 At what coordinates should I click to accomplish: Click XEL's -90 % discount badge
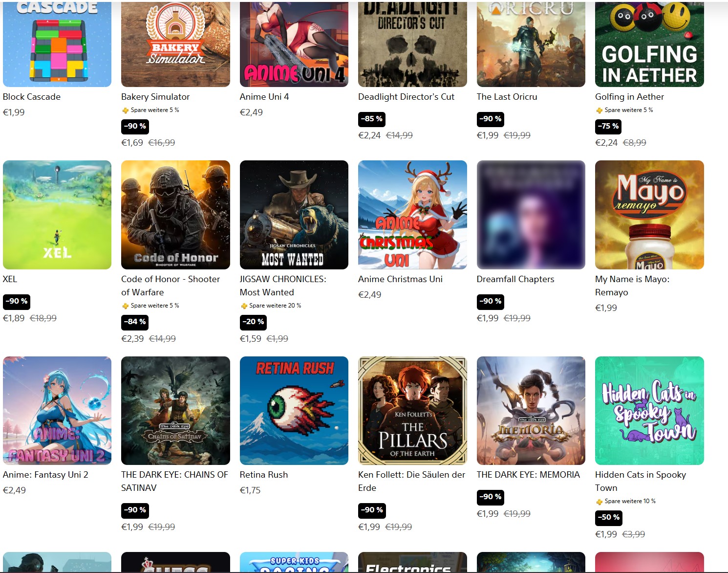(x=17, y=301)
